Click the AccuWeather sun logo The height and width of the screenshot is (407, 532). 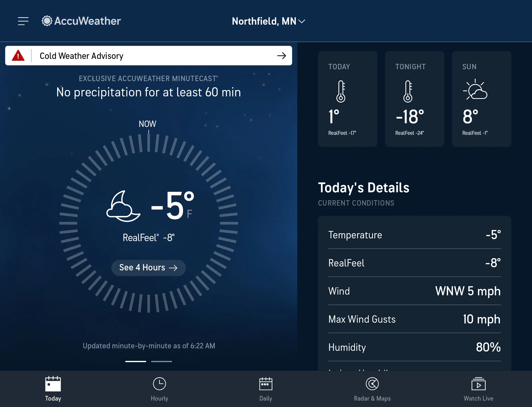tap(47, 21)
